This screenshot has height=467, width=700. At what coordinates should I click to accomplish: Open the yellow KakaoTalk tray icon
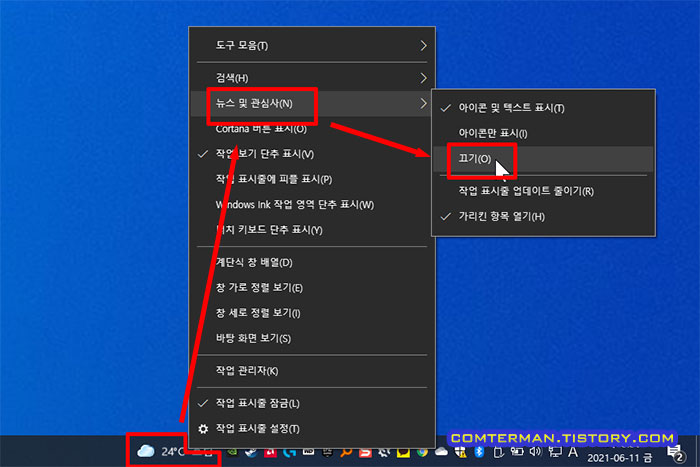pyautogui.click(x=403, y=452)
